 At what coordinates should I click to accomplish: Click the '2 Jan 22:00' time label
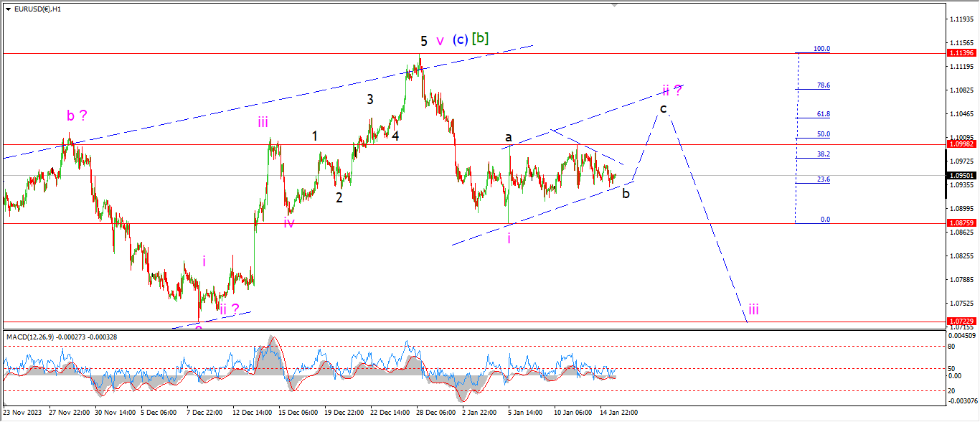481,413
